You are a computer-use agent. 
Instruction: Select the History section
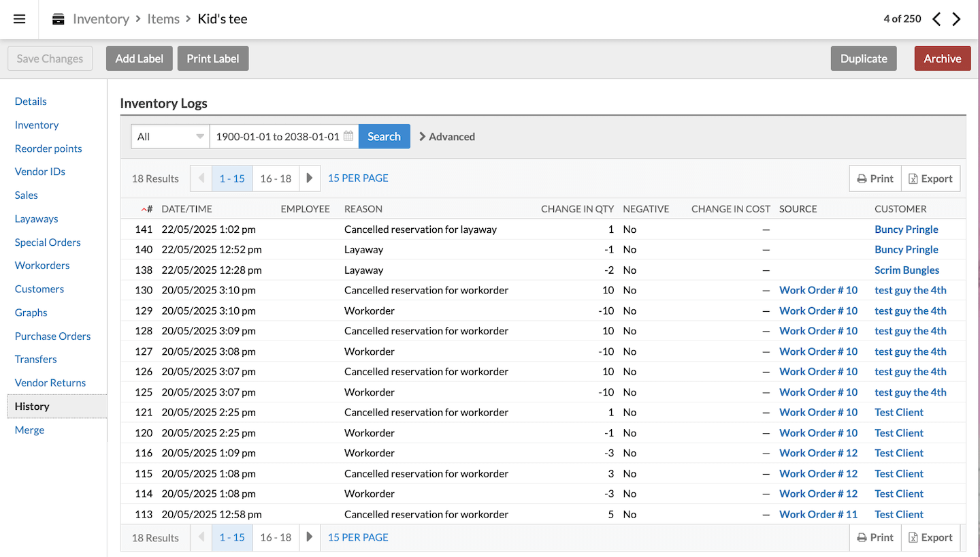click(56, 407)
